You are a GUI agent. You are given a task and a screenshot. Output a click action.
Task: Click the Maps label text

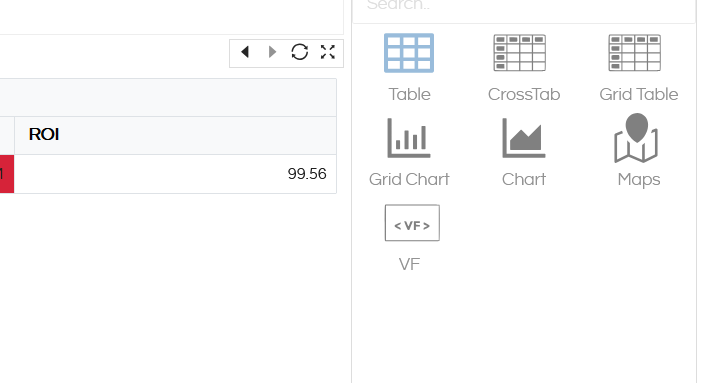click(x=638, y=180)
